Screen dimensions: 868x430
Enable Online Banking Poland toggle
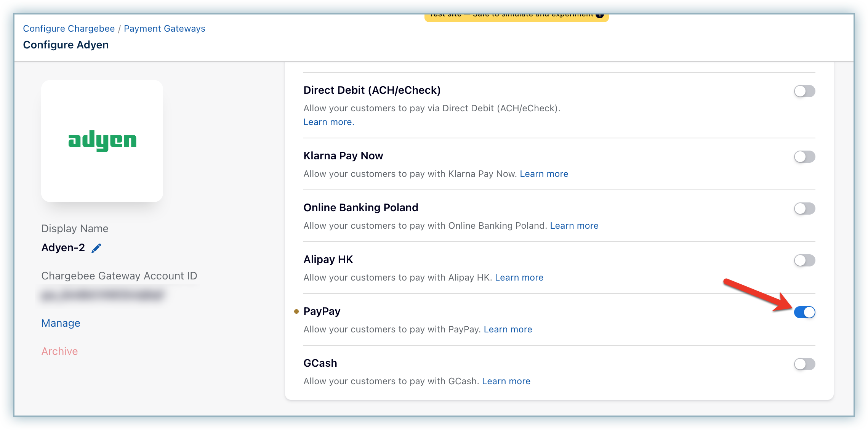tap(804, 209)
